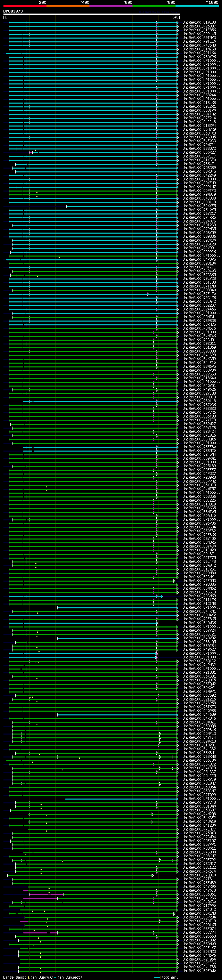Select hit UniRef100_Q2I164
The image size is (222, 980).
199,53
